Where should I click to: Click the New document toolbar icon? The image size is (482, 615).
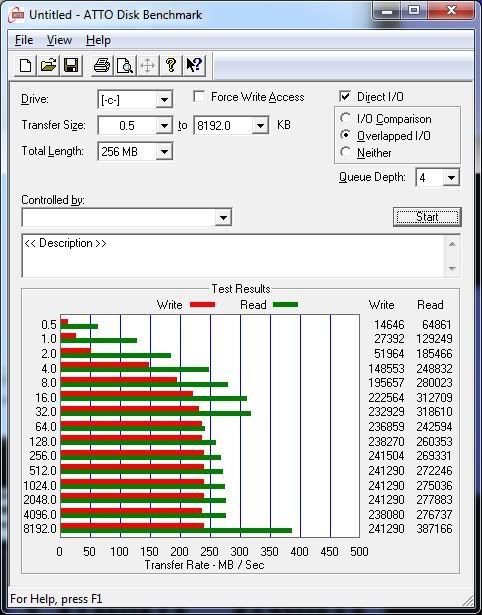click(x=25, y=65)
